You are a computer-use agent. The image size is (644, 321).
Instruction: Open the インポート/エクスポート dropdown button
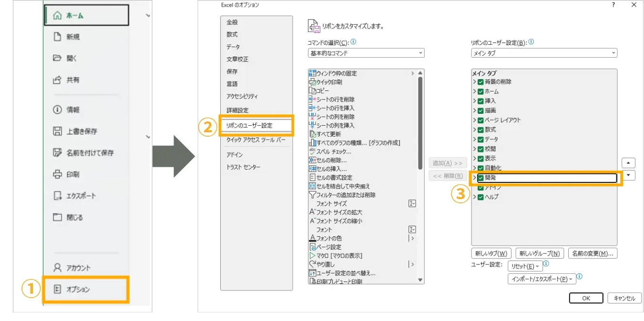coord(542,279)
